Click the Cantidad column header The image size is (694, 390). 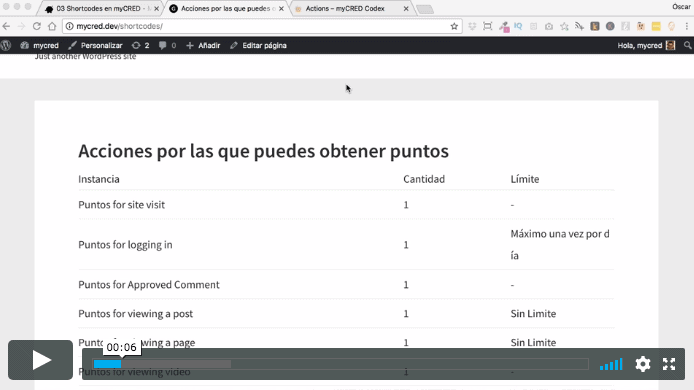click(x=424, y=179)
